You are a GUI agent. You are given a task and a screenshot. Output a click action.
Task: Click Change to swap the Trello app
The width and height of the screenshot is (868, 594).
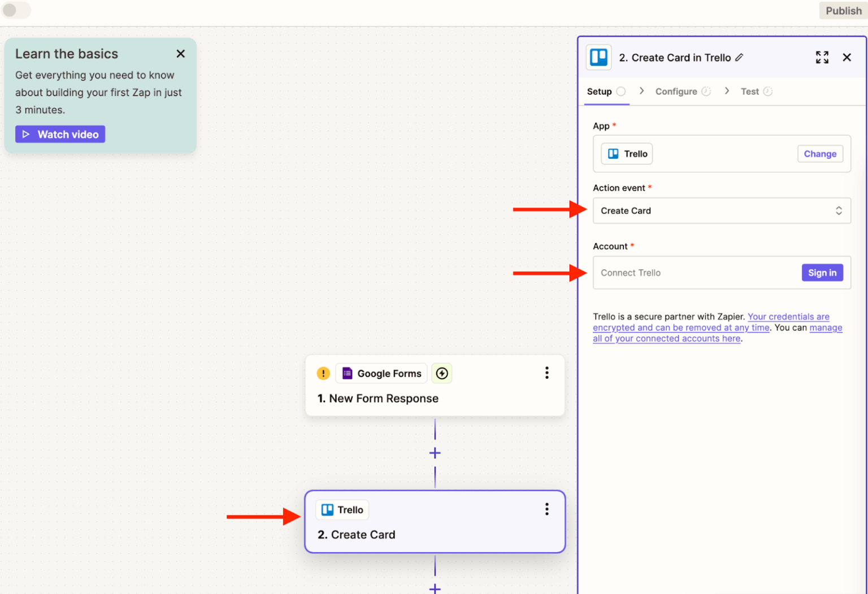click(x=820, y=154)
